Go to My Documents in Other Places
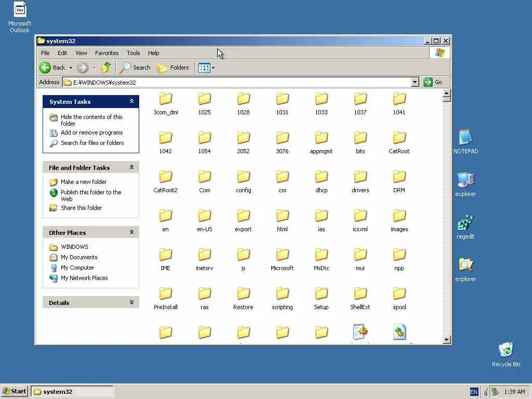 click(79, 257)
